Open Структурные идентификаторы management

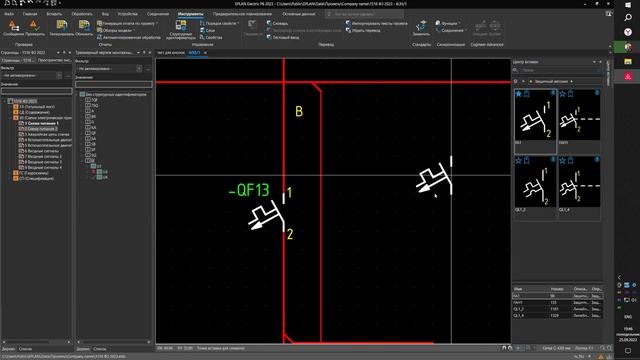(181, 30)
